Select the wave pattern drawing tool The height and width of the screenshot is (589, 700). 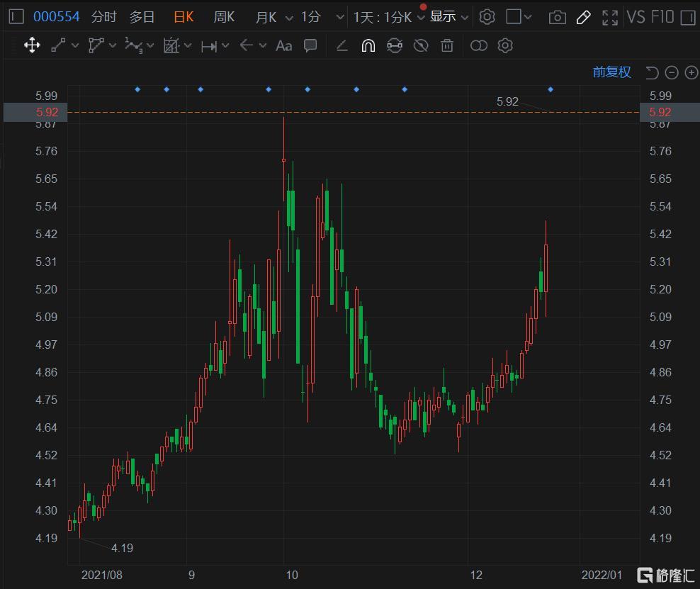(133, 45)
